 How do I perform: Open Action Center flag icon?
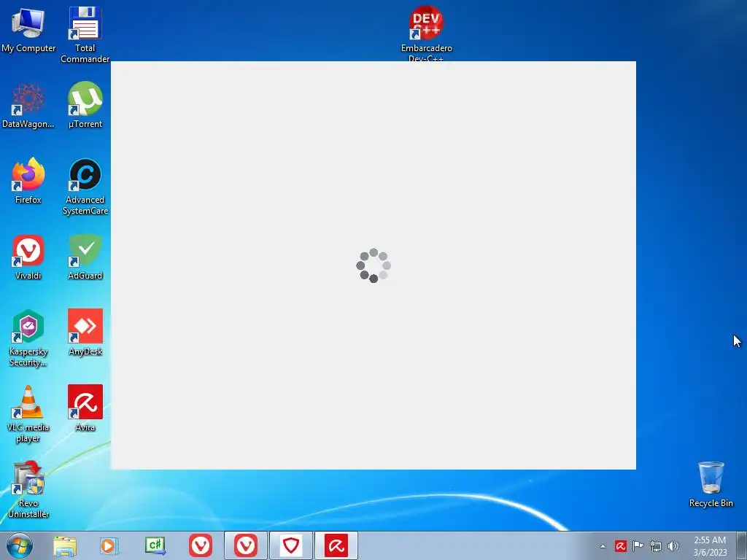[638, 546]
